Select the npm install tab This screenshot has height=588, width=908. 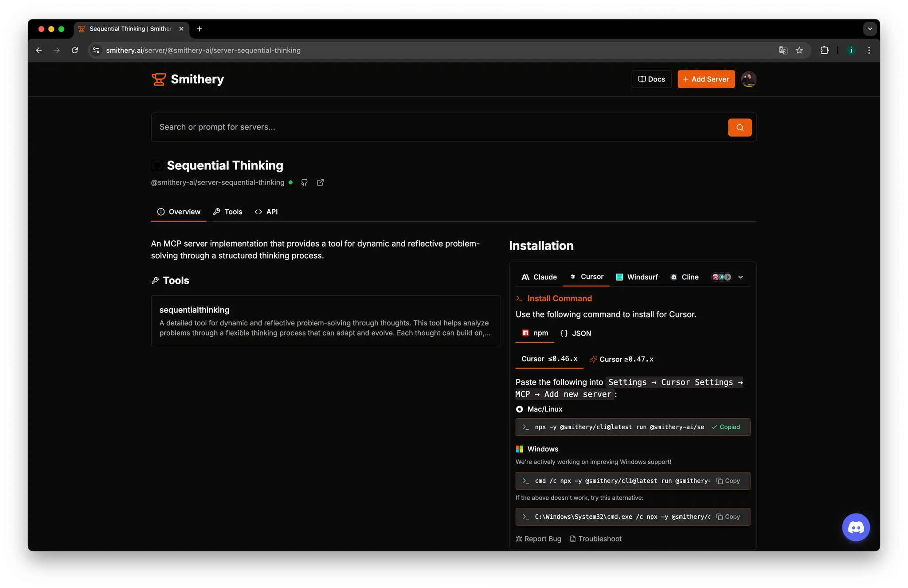[x=535, y=333]
